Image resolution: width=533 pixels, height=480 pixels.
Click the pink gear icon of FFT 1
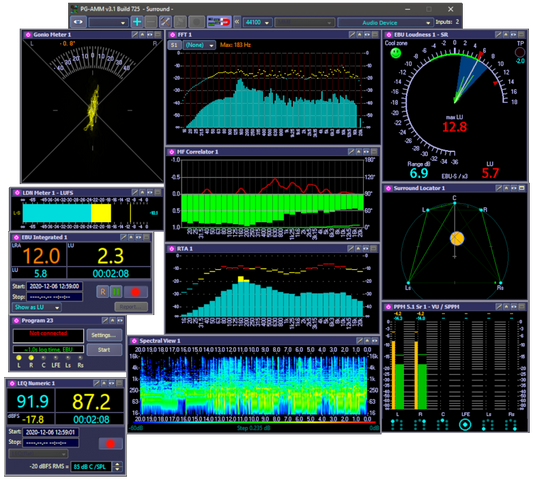coord(172,35)
